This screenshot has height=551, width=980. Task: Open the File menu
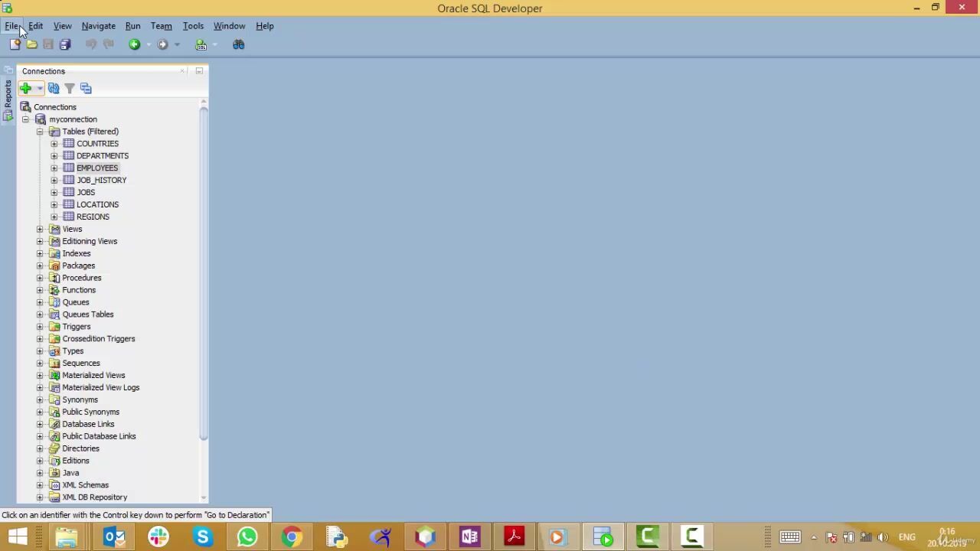pos(11,26)
